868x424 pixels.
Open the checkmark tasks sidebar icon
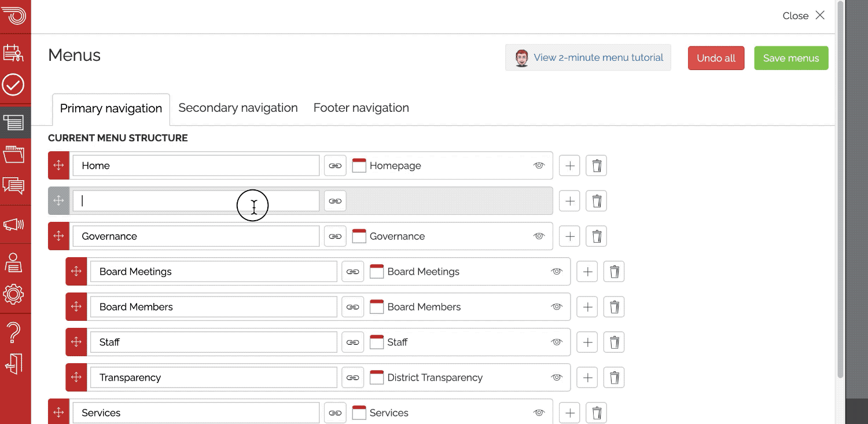pos(13,85)
